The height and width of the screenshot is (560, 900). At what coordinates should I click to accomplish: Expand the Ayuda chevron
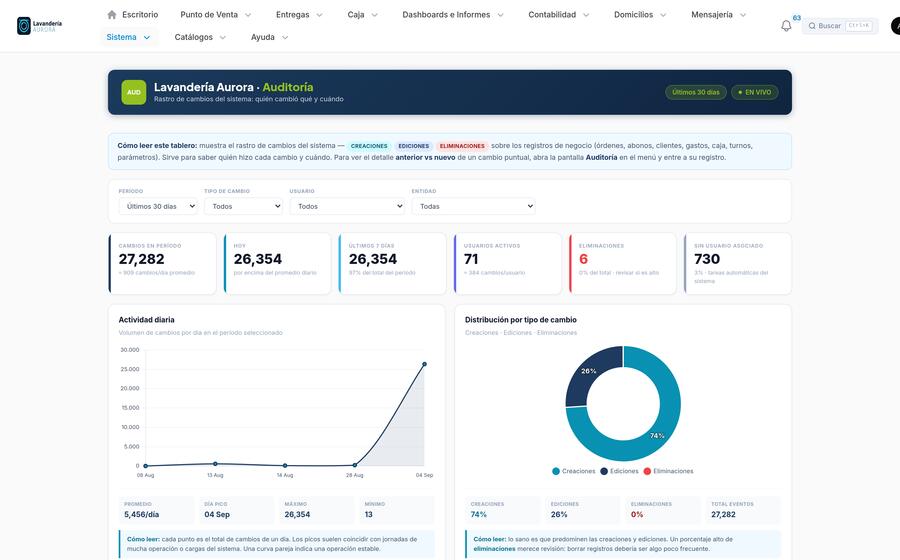tap(285, 37)
